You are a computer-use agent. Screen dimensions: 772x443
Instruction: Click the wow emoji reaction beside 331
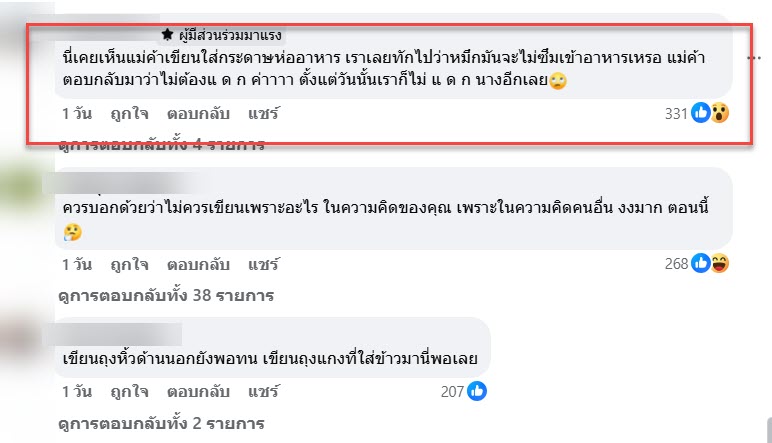click(719, 113)
